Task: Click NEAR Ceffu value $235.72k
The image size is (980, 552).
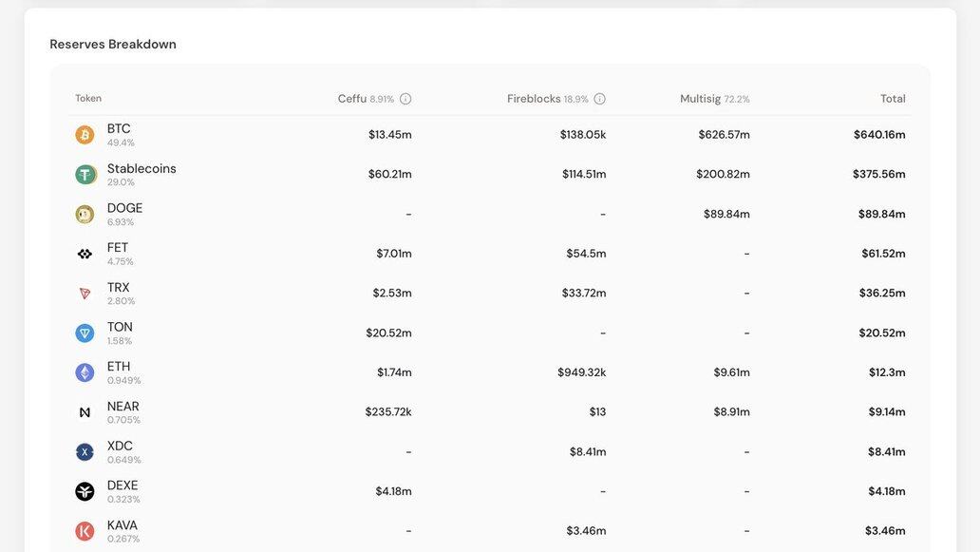Action: 388,412
